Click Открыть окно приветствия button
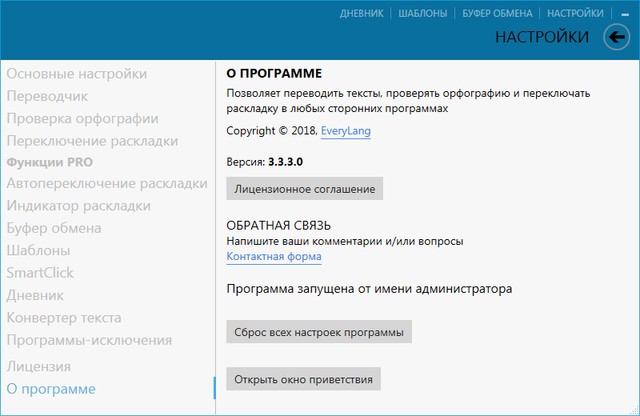This screenshot has height=416, width=640. (x=303, y=379)
